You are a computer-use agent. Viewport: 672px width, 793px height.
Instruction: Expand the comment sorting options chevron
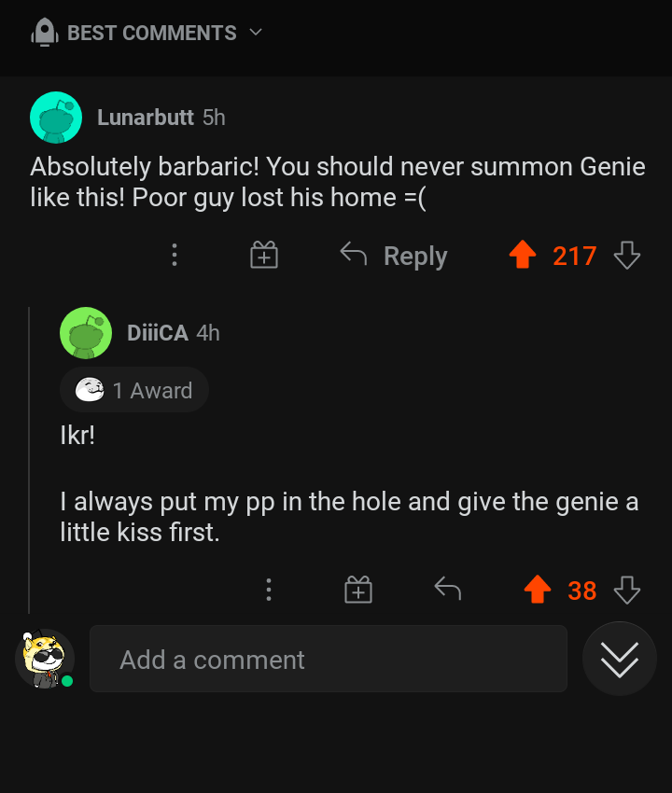tap(254, 33)
